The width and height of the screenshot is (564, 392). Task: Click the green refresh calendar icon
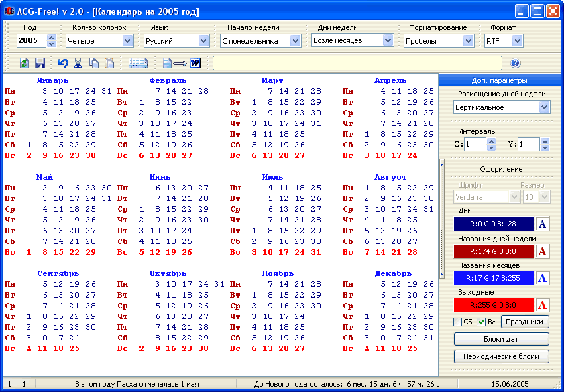24,63
